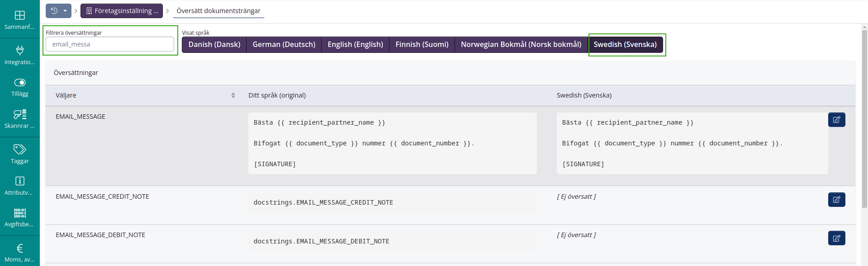Click the Filtrera översättningar input field
The width and height of the screenshot is (868, 266).
(110, 44)
